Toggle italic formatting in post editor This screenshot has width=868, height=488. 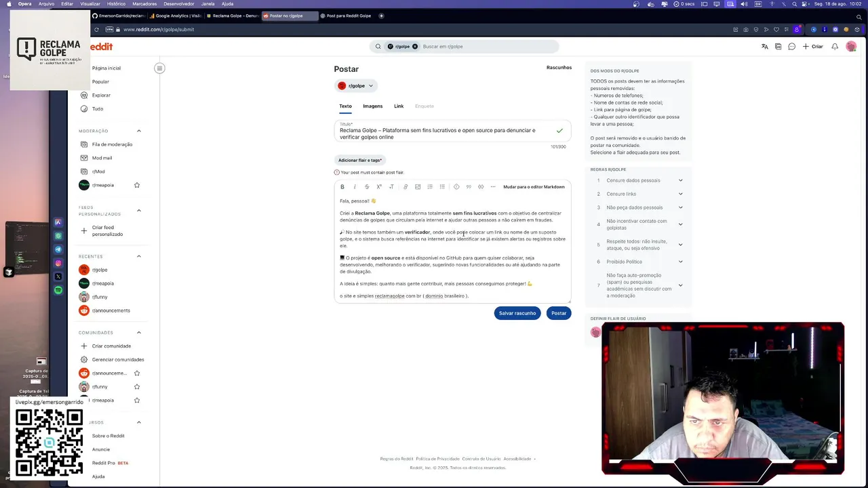pyautogui.click(x=355, y=187)
